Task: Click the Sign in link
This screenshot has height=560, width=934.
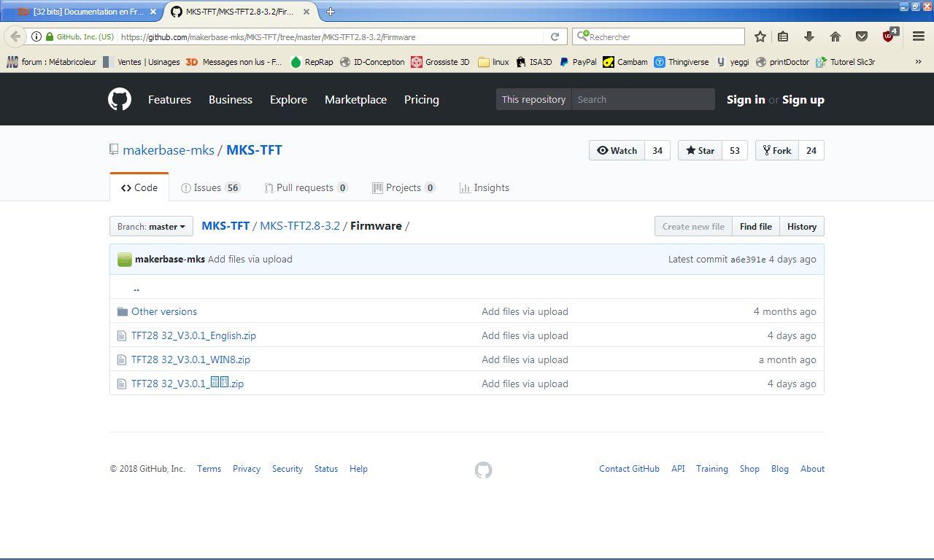Action: (x=746, y=99)
